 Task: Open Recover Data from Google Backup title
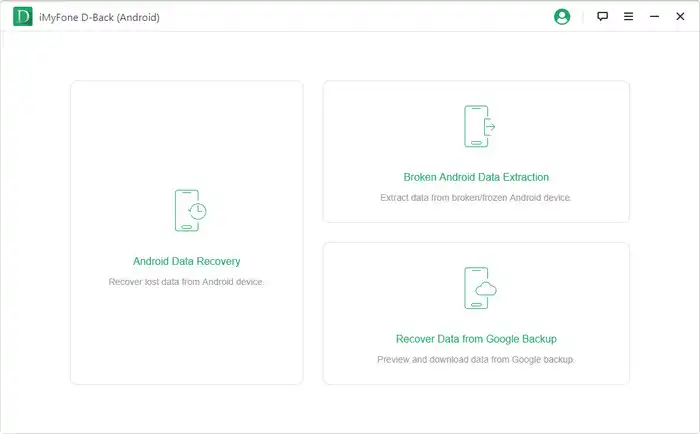point(476,339)
